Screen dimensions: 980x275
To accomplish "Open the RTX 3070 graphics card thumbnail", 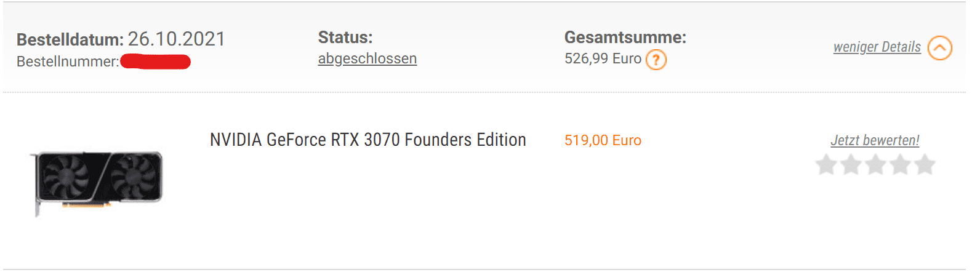I will pyautogui.click(x=98, y=183).
